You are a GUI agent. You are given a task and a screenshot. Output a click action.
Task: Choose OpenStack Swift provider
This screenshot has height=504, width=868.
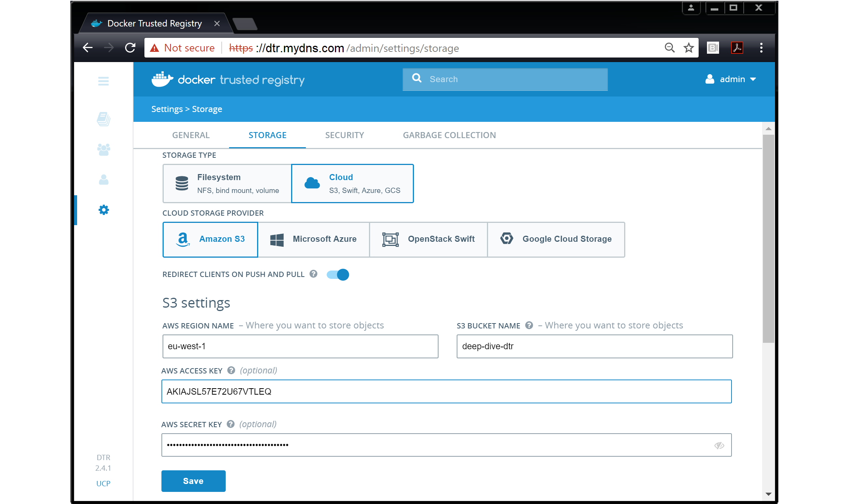(428, 240)
